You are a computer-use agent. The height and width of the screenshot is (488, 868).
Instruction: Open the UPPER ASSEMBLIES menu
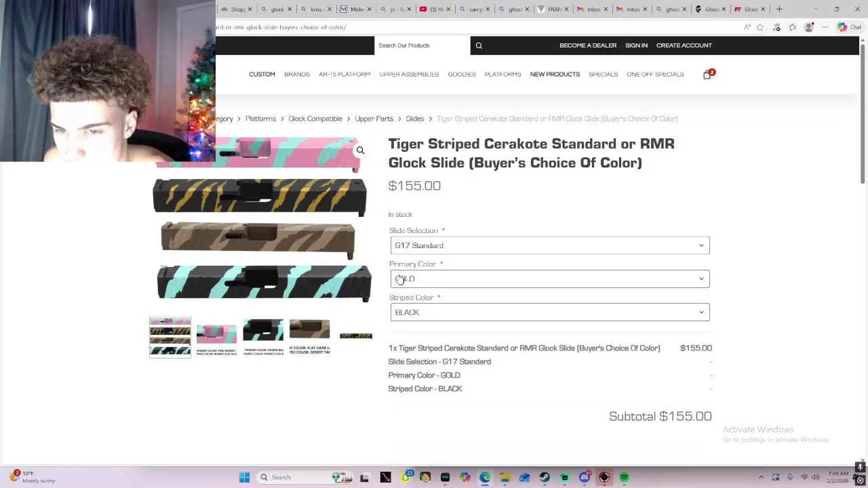pos(409,75)
